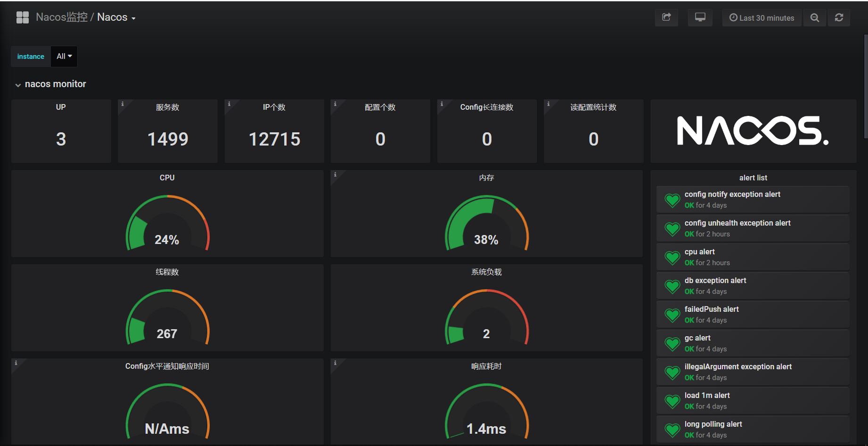This screenshot has height=446, width=868.
Task: Open the 内存 panel title menu
Action: [486, 178]
